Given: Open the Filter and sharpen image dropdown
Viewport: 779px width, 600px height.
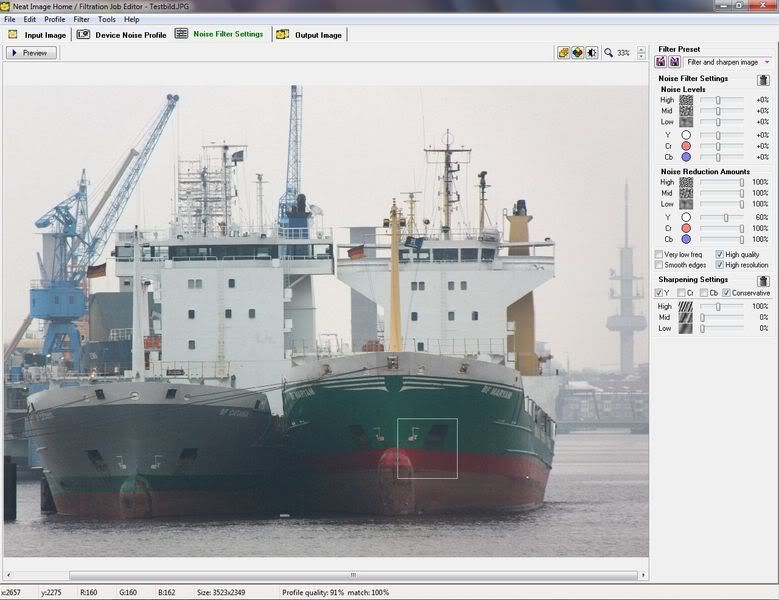Looking at the screenshot, I should pyautogui.click(x=727, y=62).
